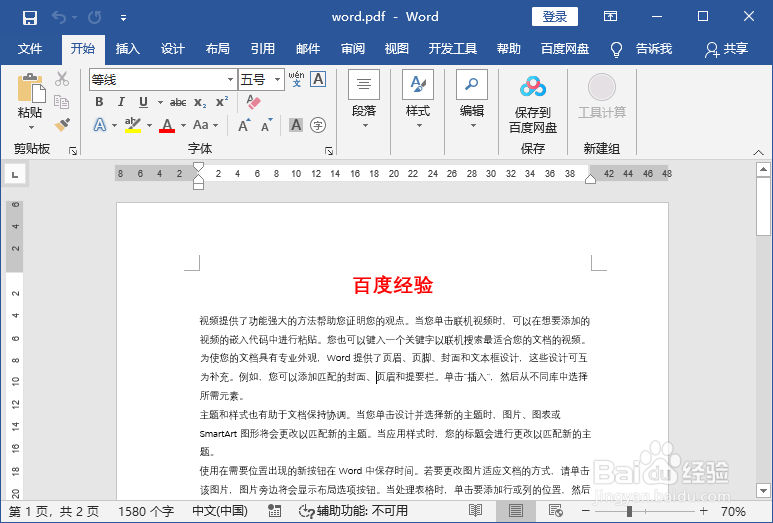This screenshot has width=773, height=523.
Task: Click 保存到百度网盘 button
Action: pyautogui.click(x=533, y=105)
